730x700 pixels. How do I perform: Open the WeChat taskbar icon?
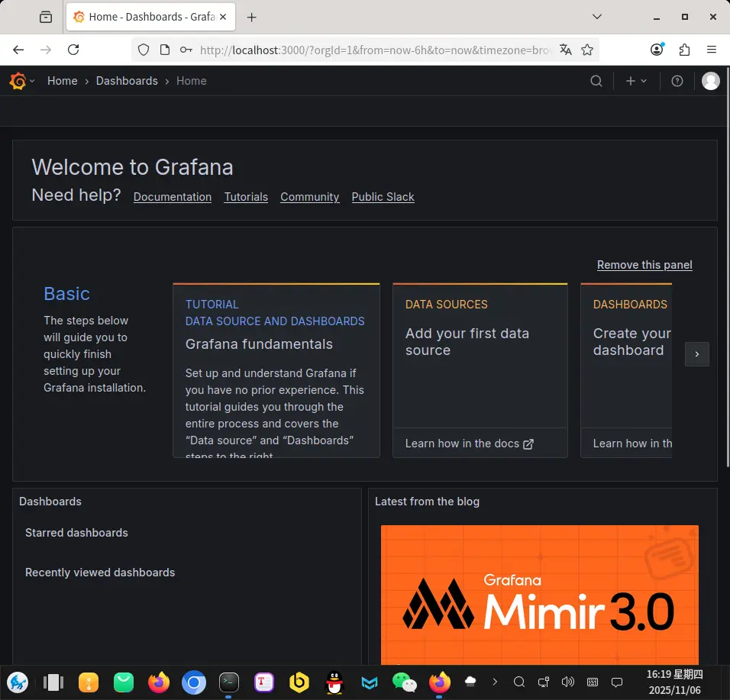[405, 682]
